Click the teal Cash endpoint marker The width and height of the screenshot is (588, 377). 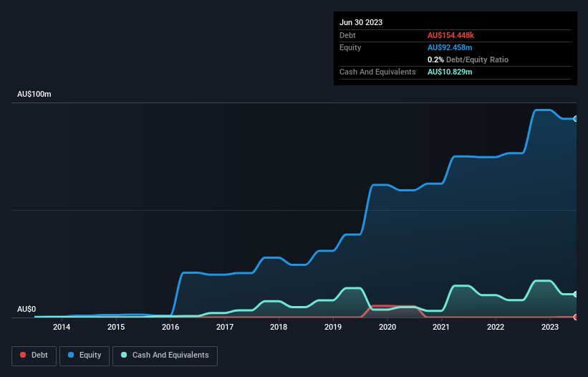pyautogui.click(x=576, y=294)
